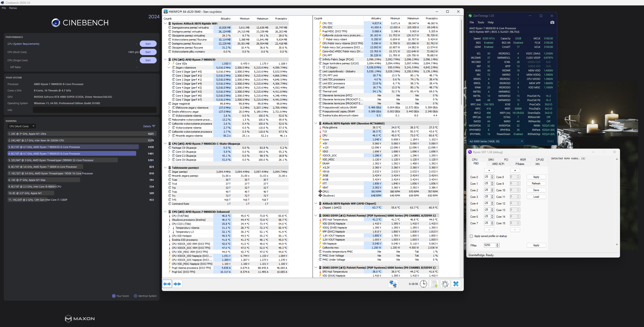Switch to the SMU tab
The width and height of the screenshot is (644, 327).
[x=491, y=159]
